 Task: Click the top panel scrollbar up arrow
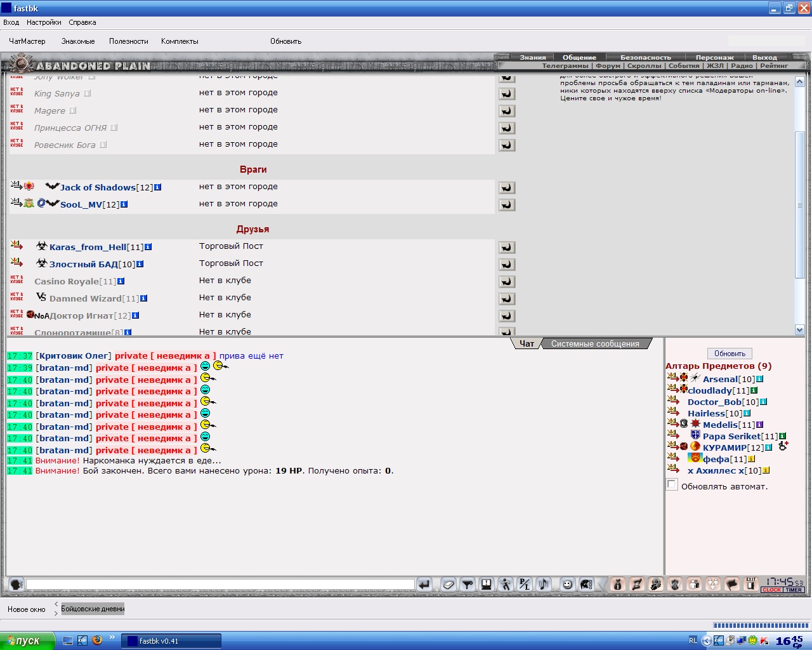799,82
